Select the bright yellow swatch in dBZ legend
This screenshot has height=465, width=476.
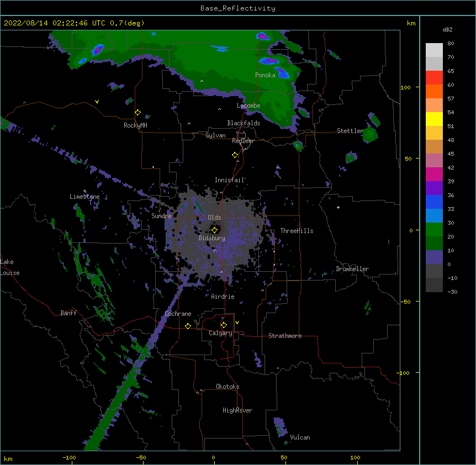pyautogui.click(x=434, y=119)
